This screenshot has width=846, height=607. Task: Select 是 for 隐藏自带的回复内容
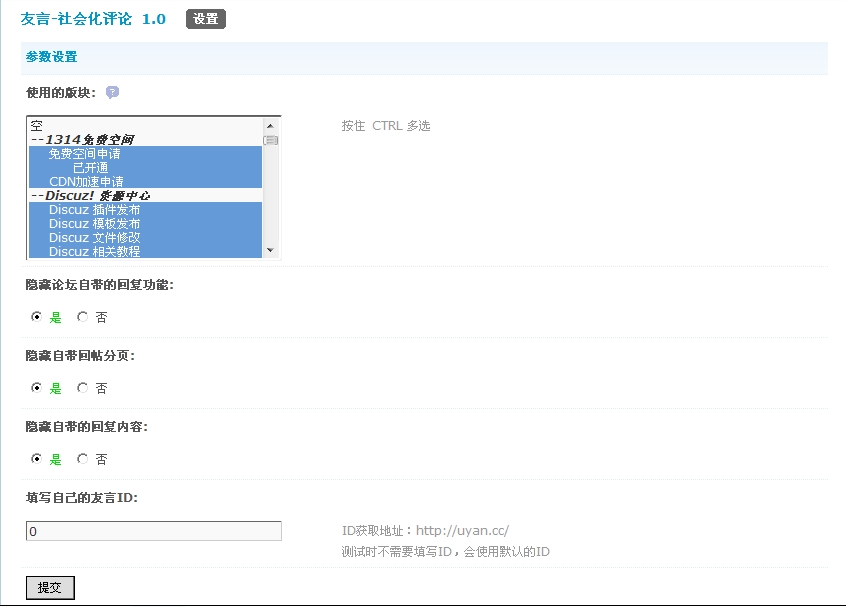click(x=37, y=458)
